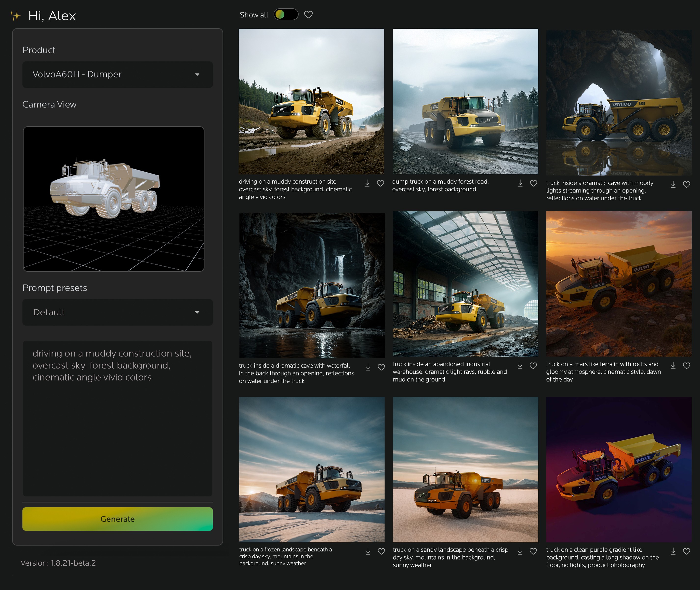This screenshot has height=590, width=700.
Task: Open the sandy landscape truck thumbnail
Action: [465, 469]
